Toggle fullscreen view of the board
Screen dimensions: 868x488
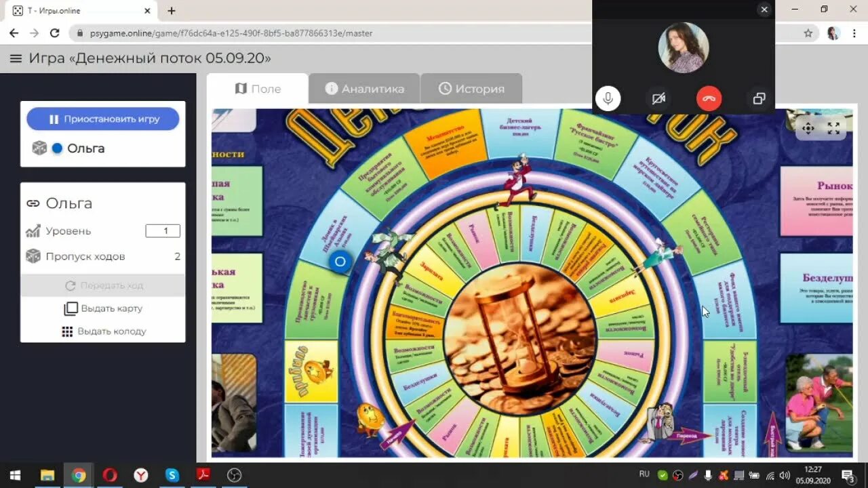(x=833, y=128)
